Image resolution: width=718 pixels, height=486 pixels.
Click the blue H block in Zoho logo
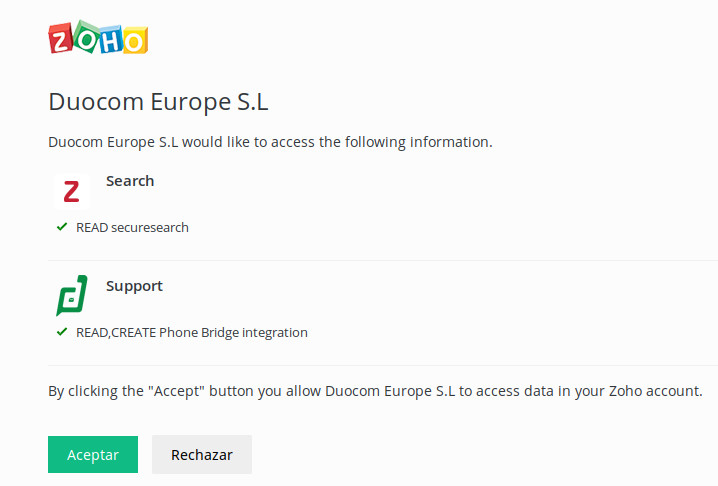coord(109,38)
